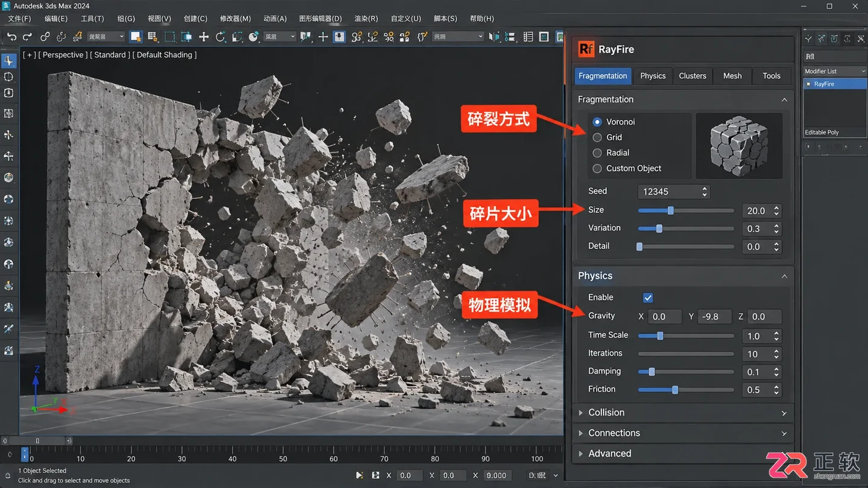Click the Align tool icon
This screenshot has height=488, width=868.
(511, 37)
